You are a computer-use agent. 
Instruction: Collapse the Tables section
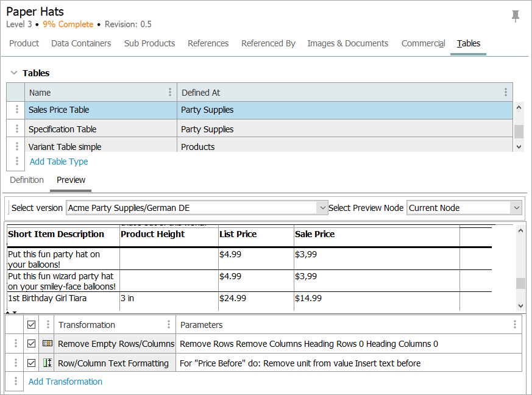(14, 73)
